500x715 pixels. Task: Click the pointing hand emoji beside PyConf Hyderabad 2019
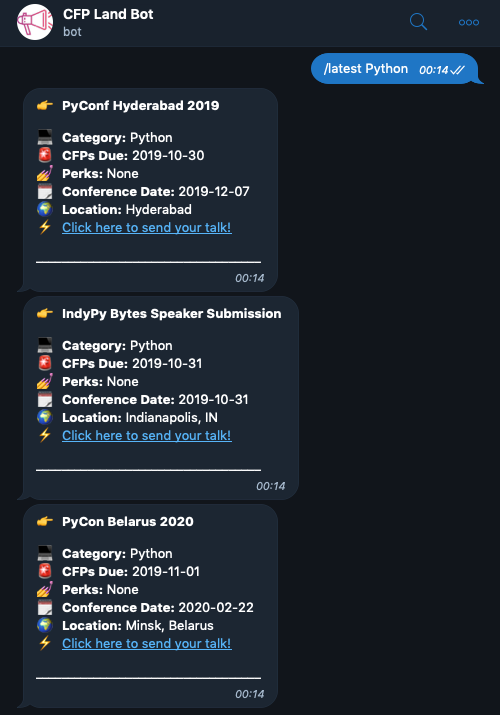(x=45, y=105)
